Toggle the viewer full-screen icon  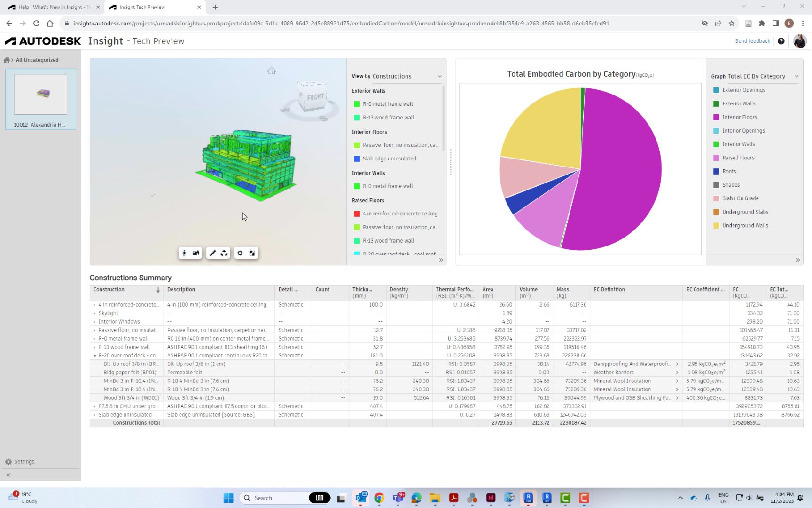point(252,253)
